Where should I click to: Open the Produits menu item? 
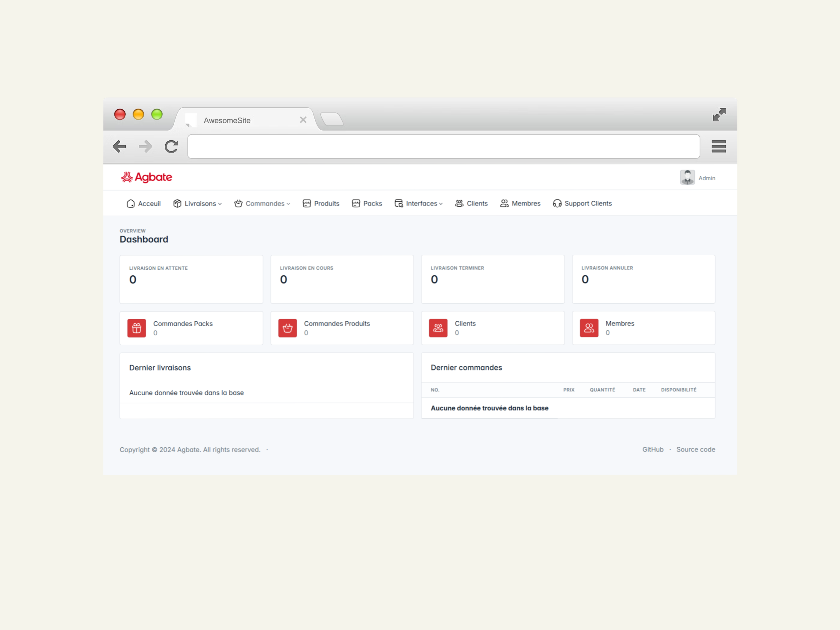[x=321, y=203]
